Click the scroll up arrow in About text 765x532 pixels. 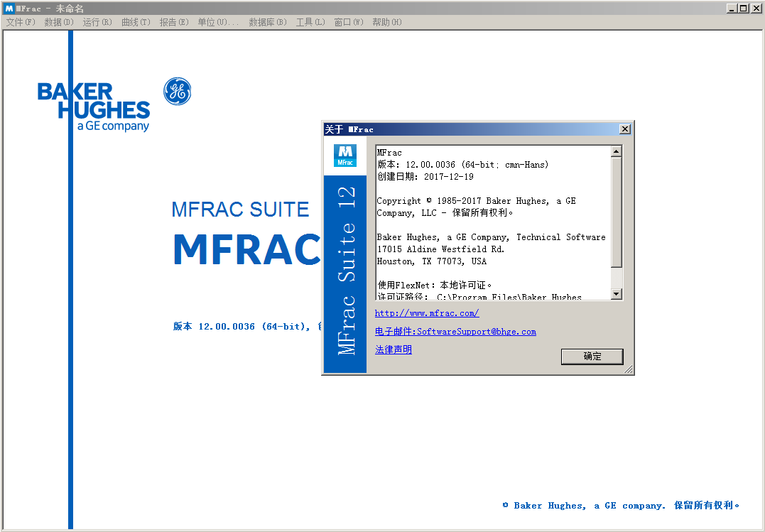point(617,151)
